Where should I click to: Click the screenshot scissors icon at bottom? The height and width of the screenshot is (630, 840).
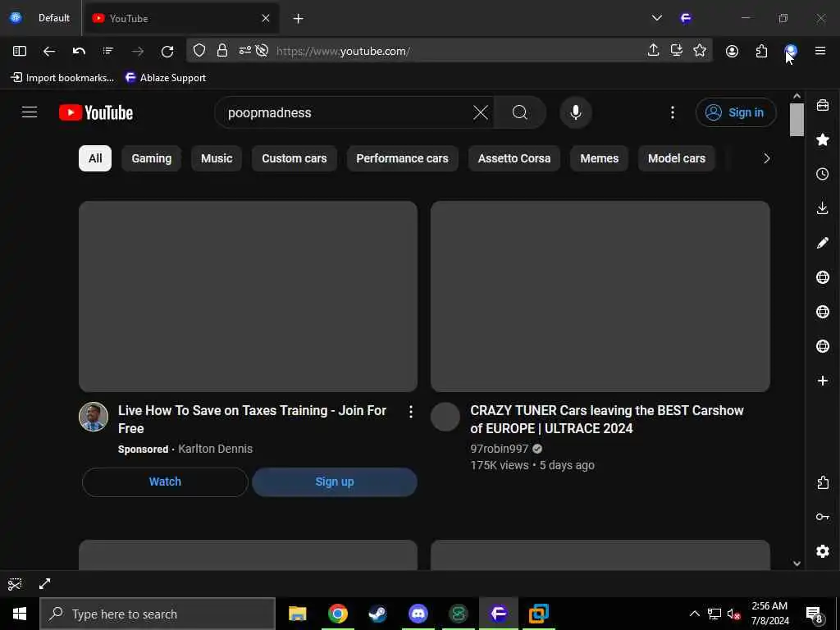coord(15,584)
